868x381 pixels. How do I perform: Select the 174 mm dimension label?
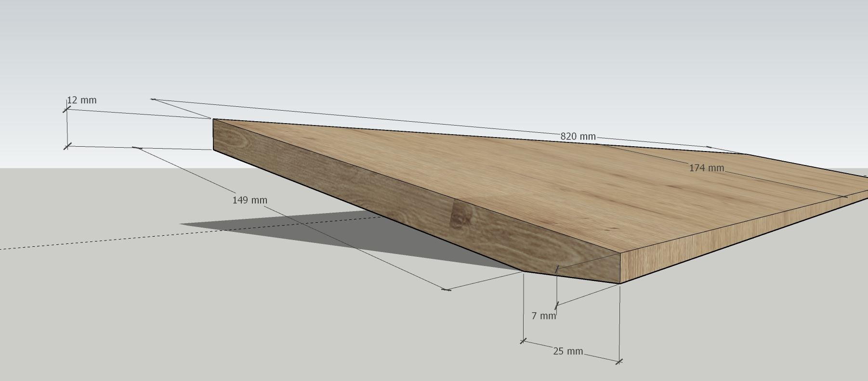click(706, 168)
